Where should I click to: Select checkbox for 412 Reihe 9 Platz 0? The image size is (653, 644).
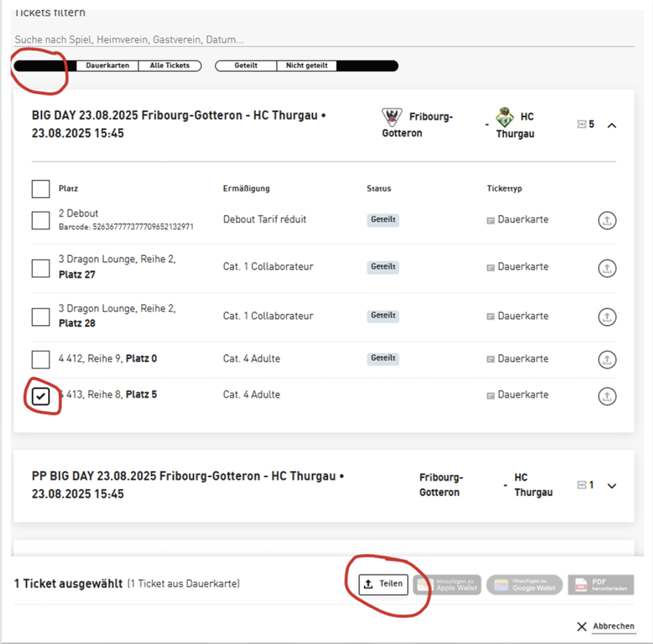click(41, 360)
